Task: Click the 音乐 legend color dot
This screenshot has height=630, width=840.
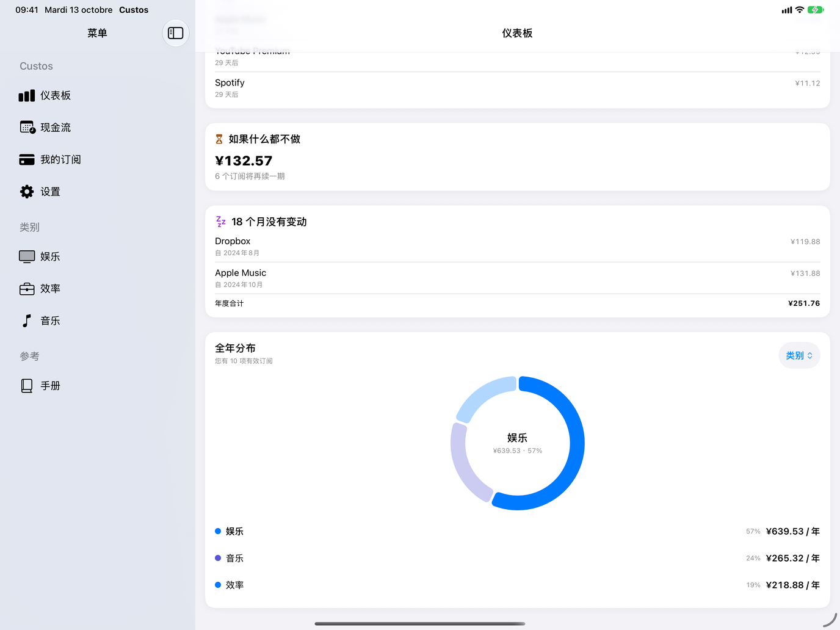Action: (218, 558)
